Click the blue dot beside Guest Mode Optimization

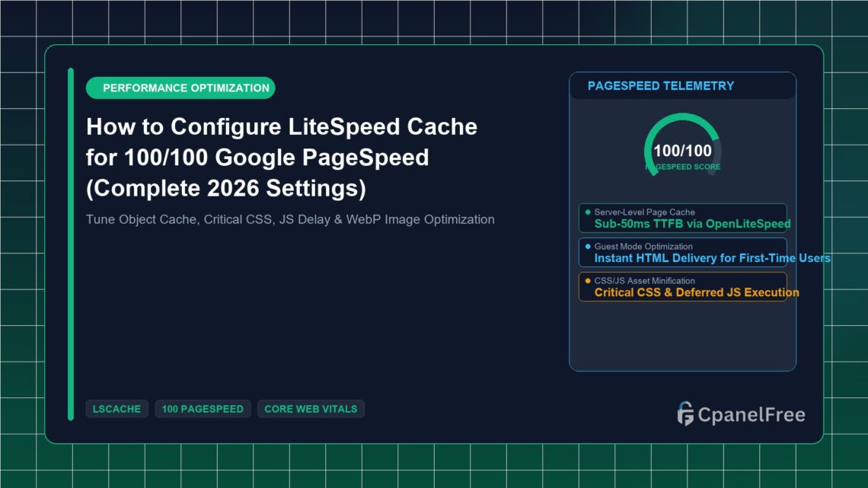(588, 246)
